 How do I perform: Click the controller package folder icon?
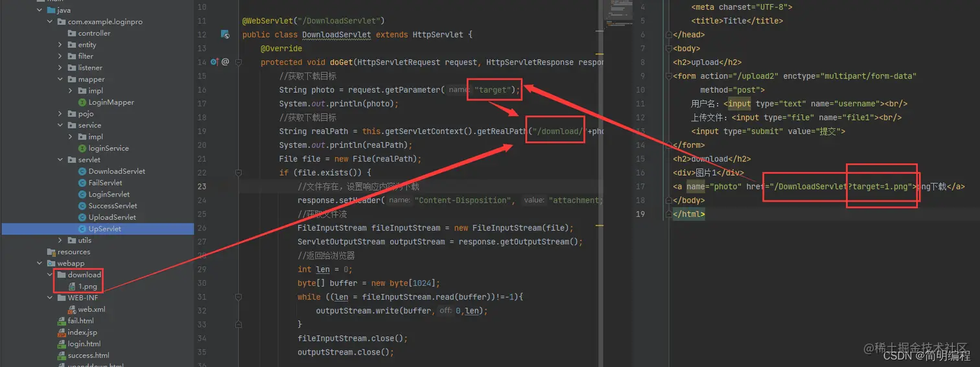[x=72, y=33]
